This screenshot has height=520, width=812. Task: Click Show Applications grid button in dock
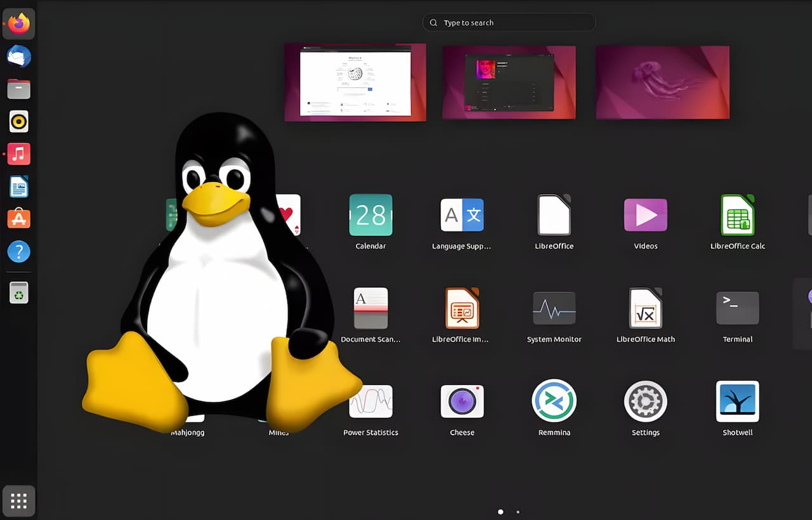point(19,501)
